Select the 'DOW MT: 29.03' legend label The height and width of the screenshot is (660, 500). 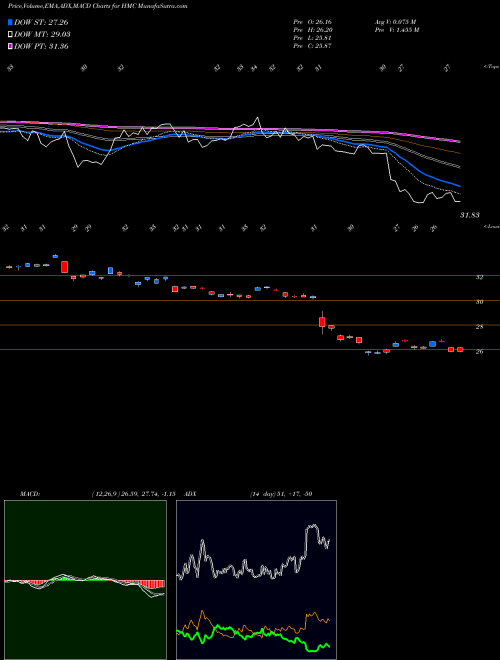click(x=42, y=35)
